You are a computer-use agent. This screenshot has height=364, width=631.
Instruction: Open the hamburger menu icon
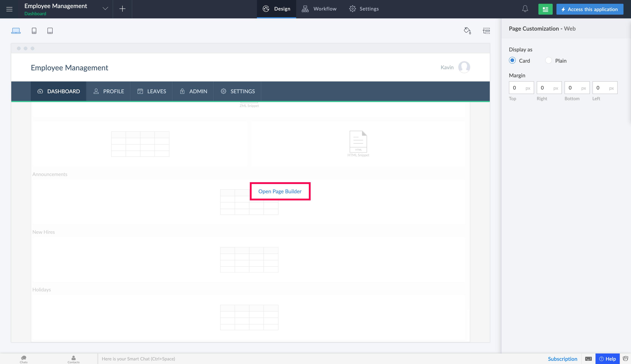pos(9,9)
